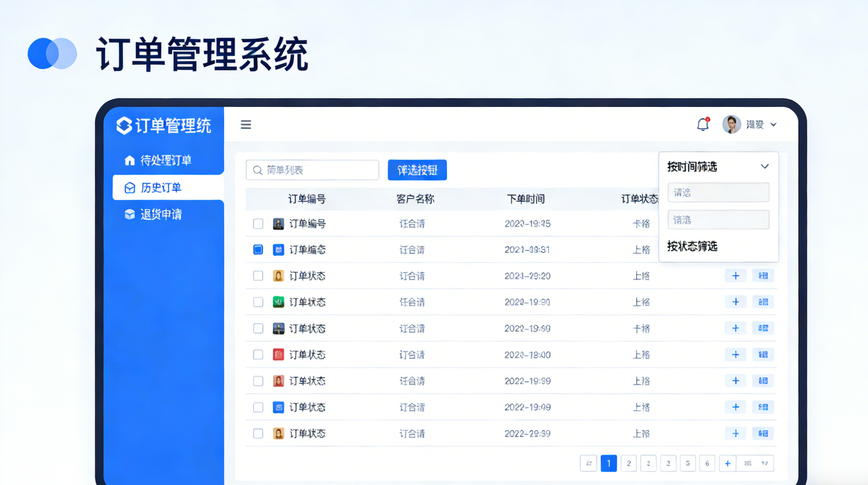Click the red order thumbnail icon
The image size is (868, 485).
[278, 354]
